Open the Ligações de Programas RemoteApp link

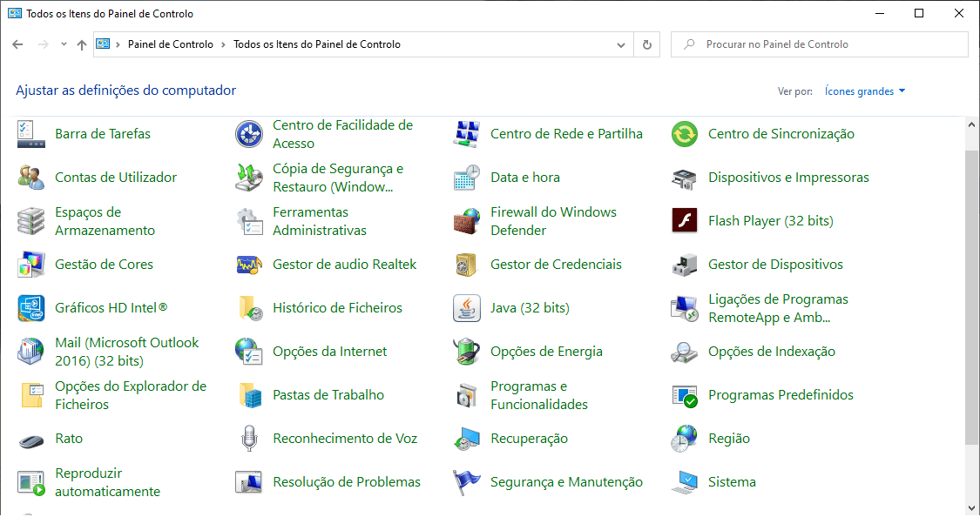[x=778, y=308]
